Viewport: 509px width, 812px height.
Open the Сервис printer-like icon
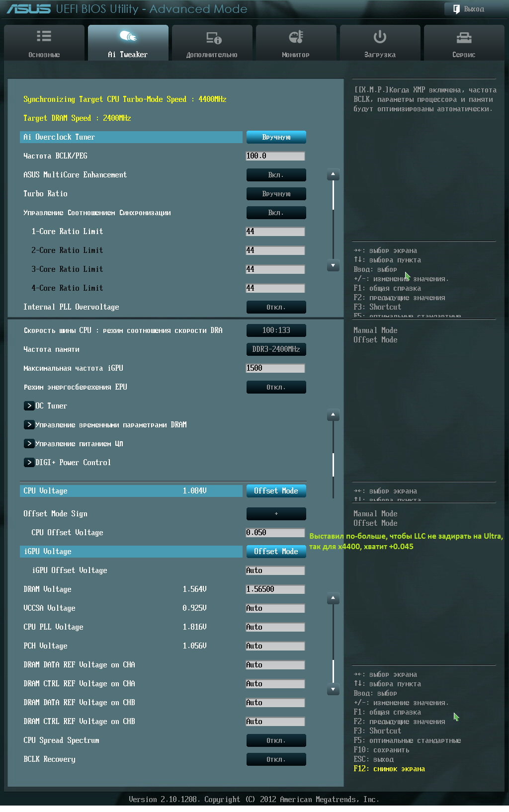(x=464, y=37)
